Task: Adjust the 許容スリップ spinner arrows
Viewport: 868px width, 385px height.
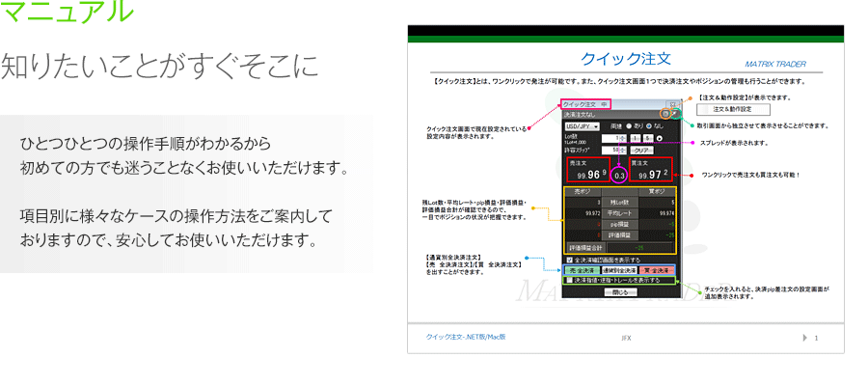Action: (623, 151)
